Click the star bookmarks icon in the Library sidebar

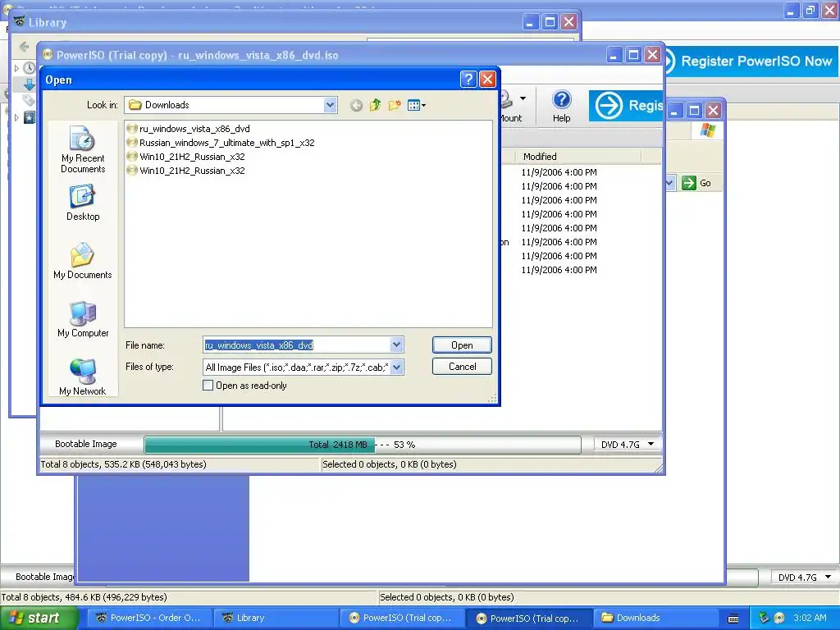[x=29, y=117]
